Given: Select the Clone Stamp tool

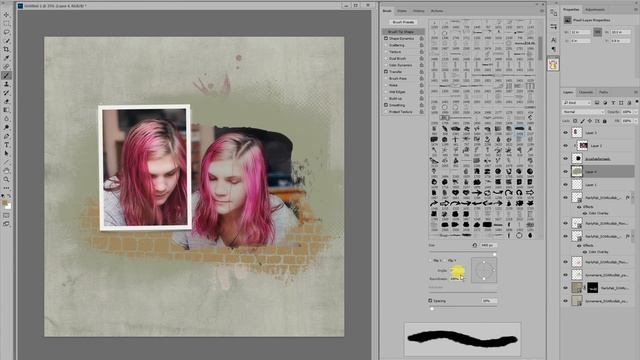Looking at the screenshot, I should point(6,84).
